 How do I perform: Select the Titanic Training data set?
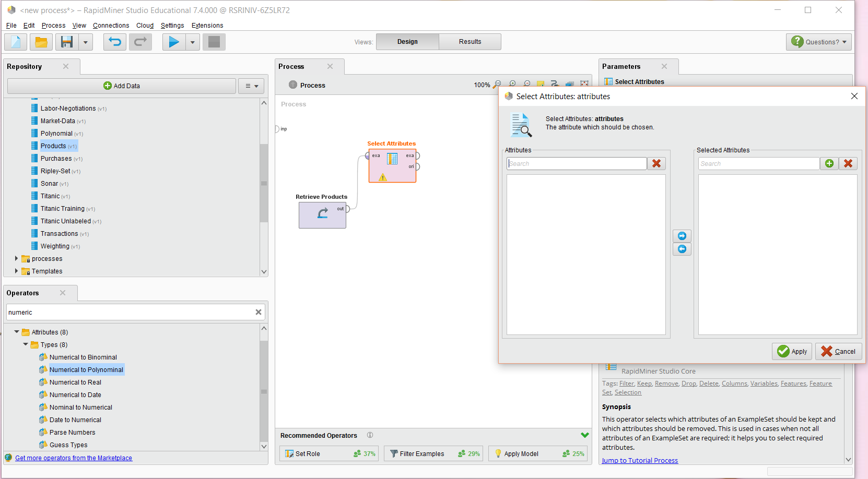click(63, 209)
